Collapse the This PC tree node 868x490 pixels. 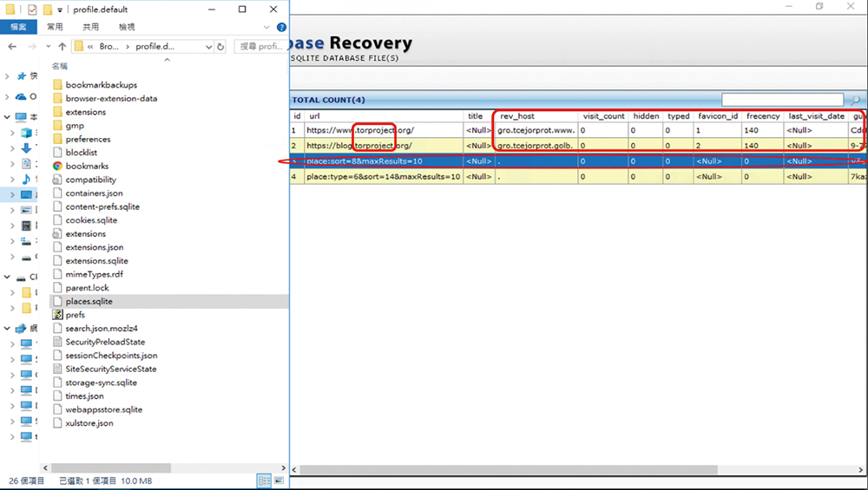pos(7,117)
